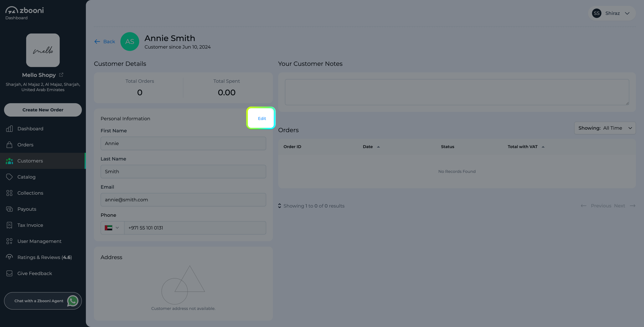
Task: Go to the Orders menu item
Action: [x=25, y=145]
